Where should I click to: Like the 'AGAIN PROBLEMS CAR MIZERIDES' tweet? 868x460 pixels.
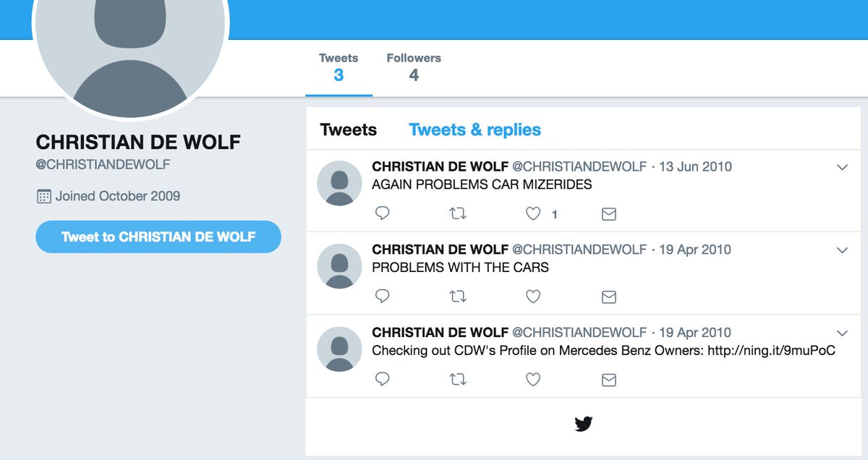533,213
